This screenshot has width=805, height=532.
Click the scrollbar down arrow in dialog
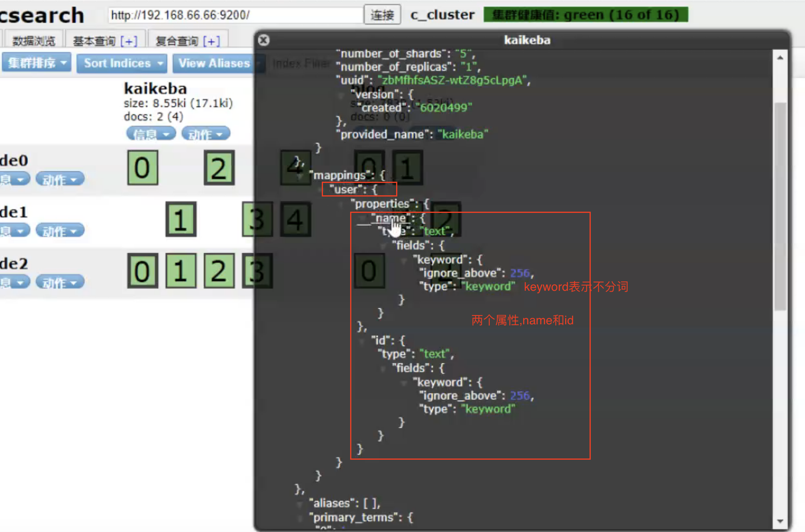click(780, 521)
